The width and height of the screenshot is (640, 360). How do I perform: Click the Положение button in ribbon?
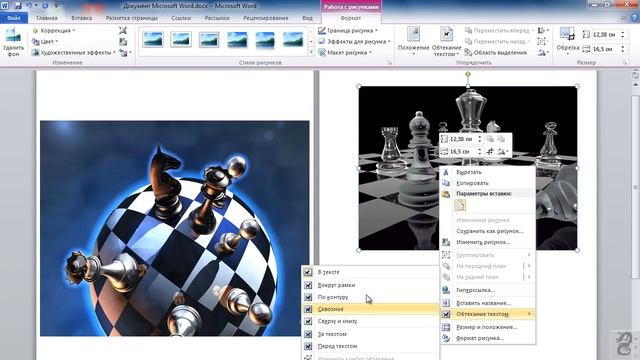coord(413,42)
